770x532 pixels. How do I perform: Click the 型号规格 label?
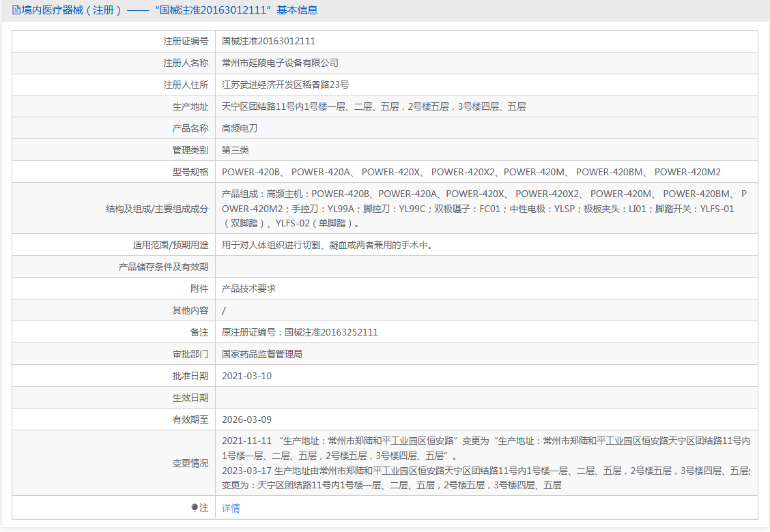click(x=190, y=173)
